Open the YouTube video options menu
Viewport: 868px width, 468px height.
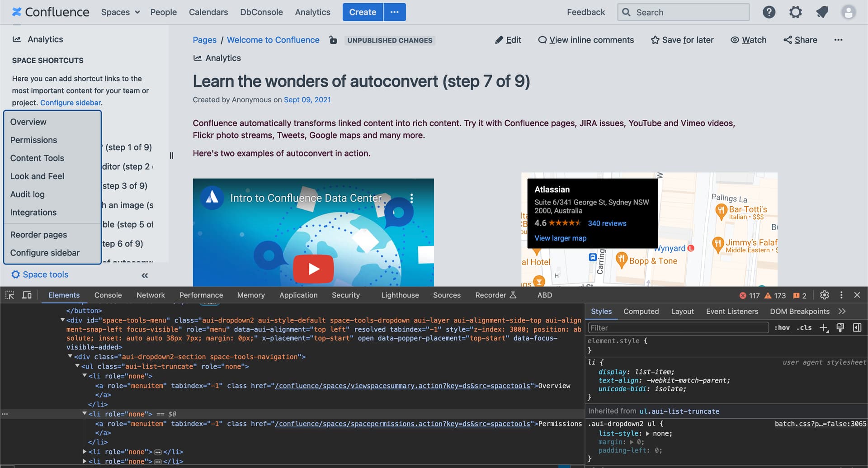click(411, 198)
